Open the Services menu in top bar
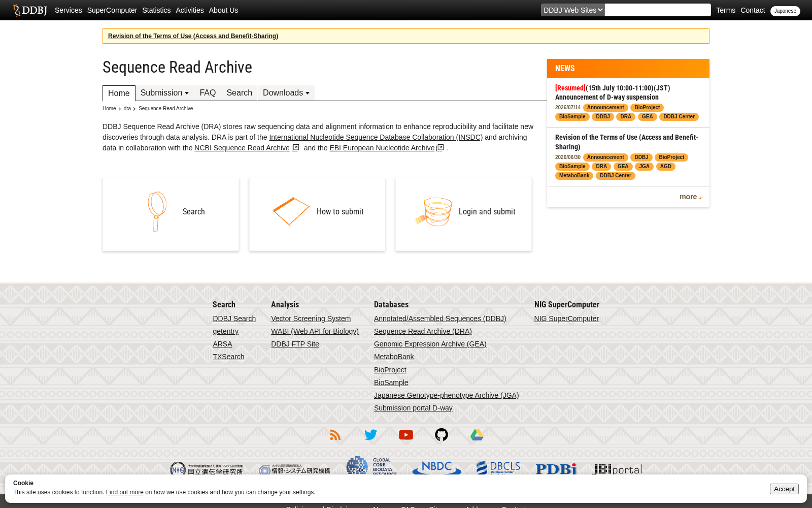Image resolution: width=812 pixels, height=508 pixels. coord(69,10)
